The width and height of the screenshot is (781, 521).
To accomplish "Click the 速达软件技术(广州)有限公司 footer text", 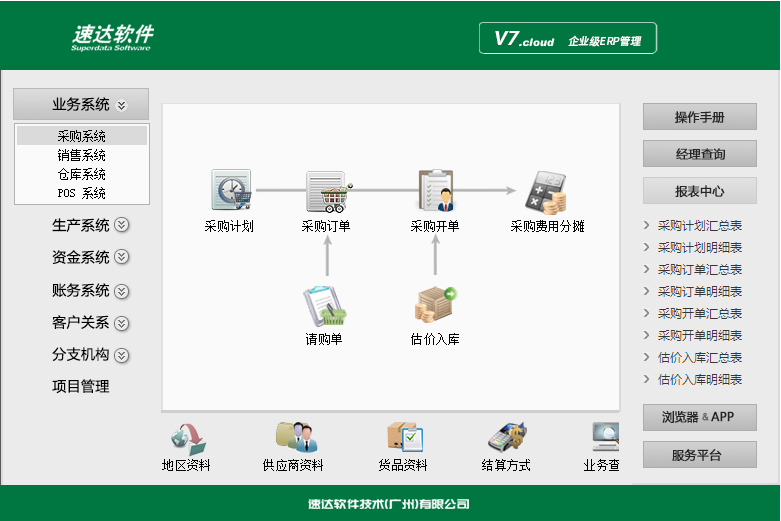I will (x=389, y=504).
